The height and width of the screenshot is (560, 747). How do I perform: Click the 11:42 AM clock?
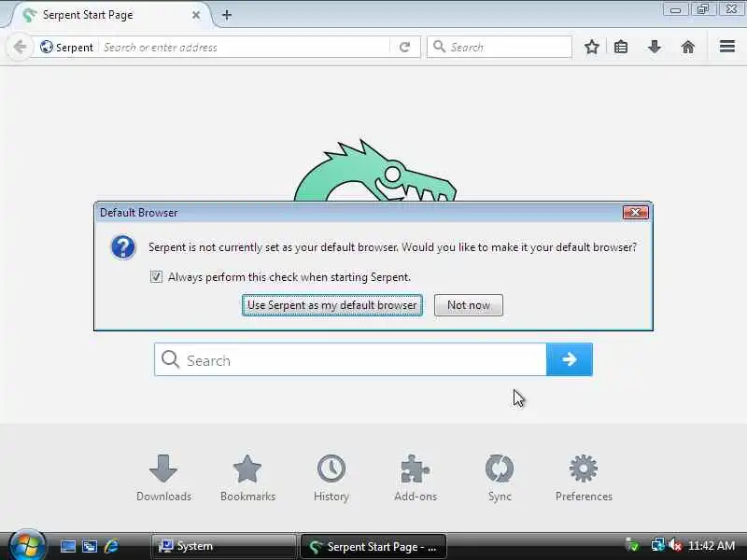tap(712, 545)
